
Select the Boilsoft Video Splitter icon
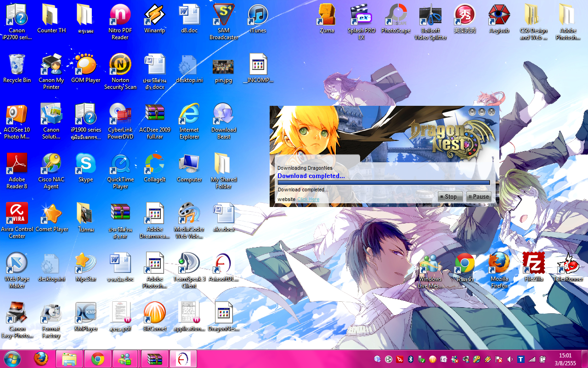(430, 22)
